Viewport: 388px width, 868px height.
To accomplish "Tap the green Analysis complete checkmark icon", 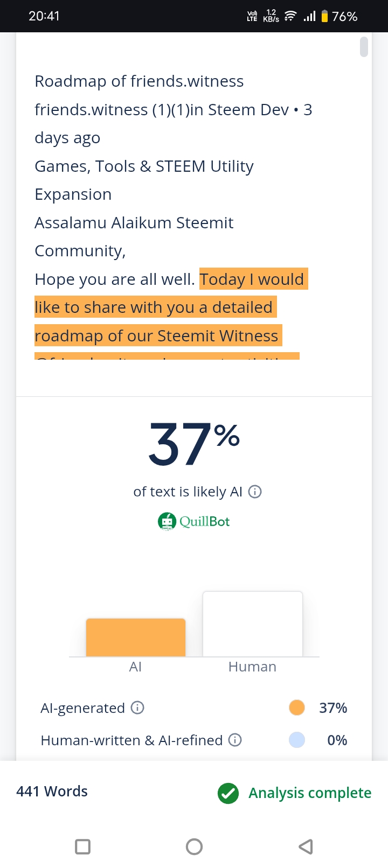I will pyautogui.click(x=228, y=793).
